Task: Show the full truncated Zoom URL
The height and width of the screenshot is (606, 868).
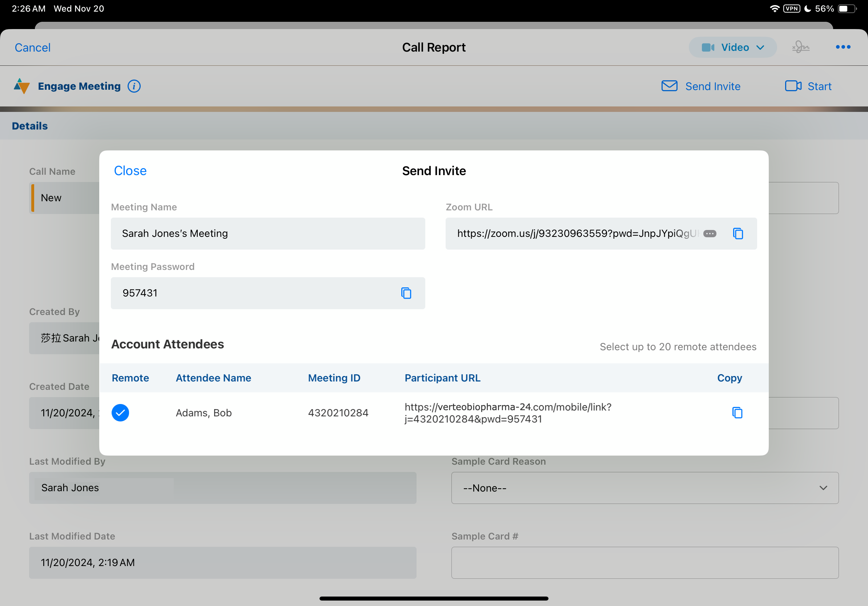Action: [x=710, y=234]
